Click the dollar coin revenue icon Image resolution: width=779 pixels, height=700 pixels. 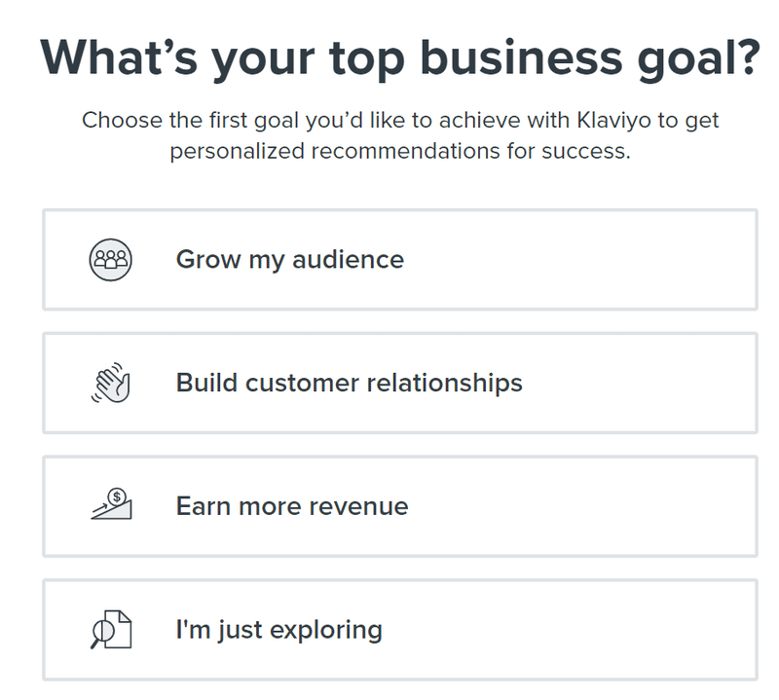[111, 504]
